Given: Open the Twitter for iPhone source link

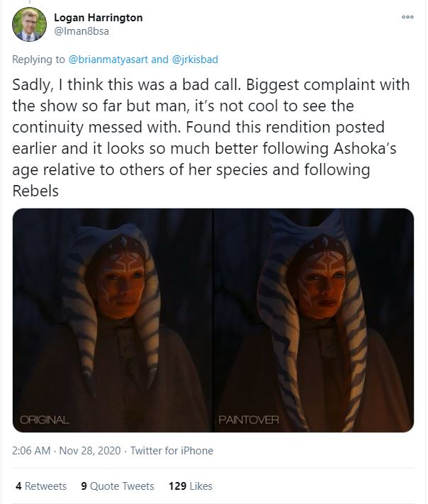Looking at the screenshot, I should click(174, 451).
